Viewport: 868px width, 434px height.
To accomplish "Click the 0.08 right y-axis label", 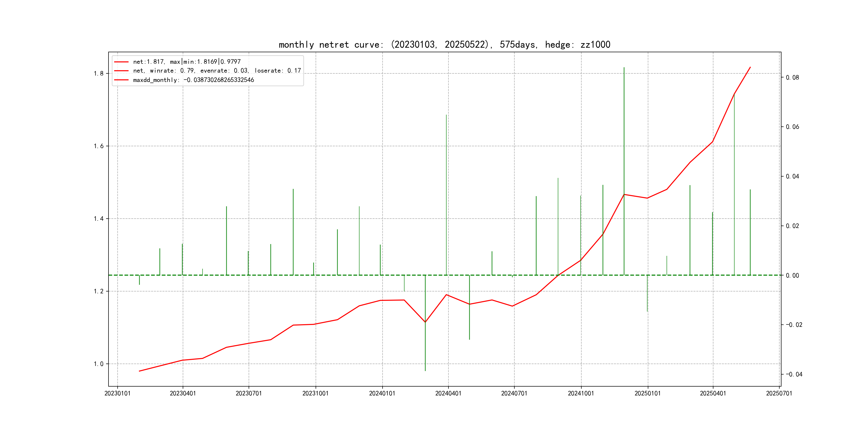I will click(x=792, y=77).
